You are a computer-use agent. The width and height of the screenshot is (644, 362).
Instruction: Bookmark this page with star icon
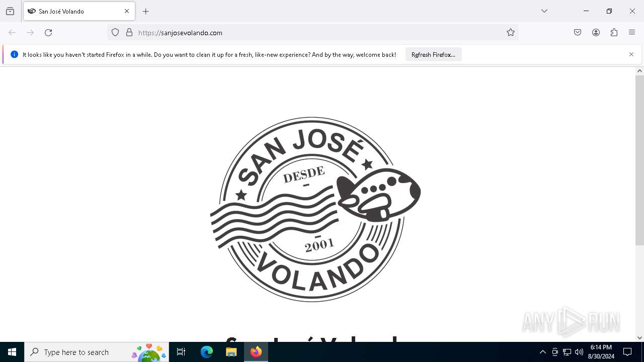point(511,33)
